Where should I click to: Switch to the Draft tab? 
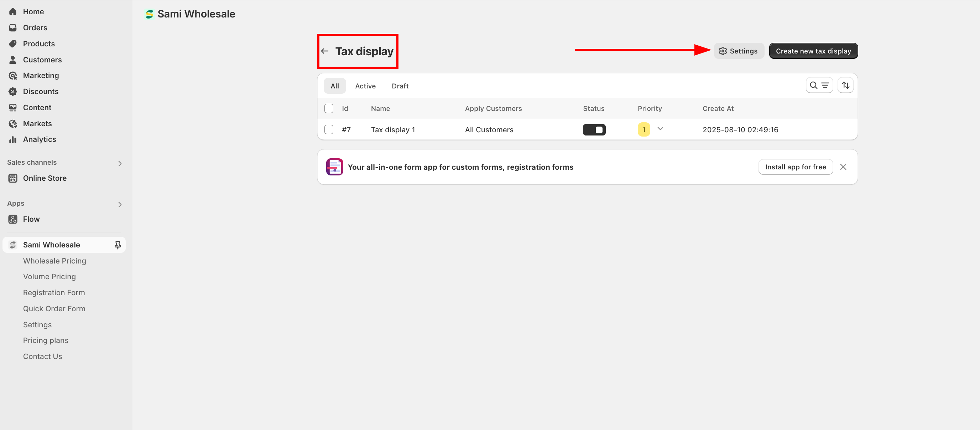(400, 86)
